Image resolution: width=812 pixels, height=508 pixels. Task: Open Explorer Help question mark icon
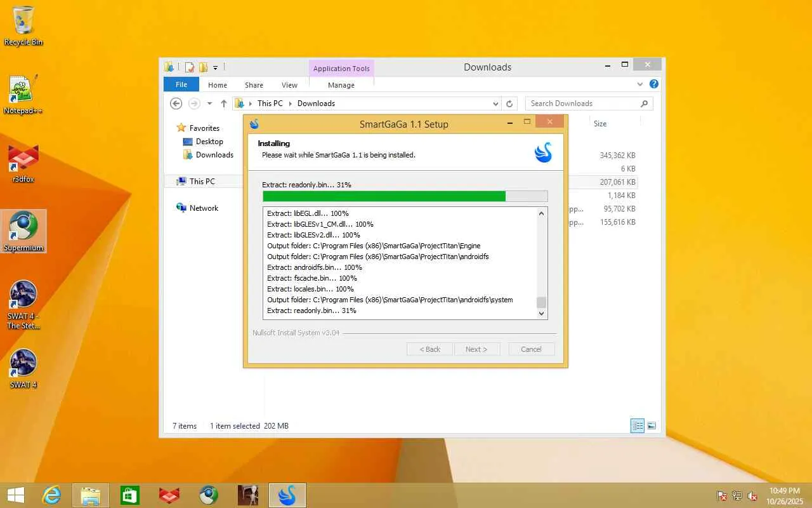coord(654,84)
